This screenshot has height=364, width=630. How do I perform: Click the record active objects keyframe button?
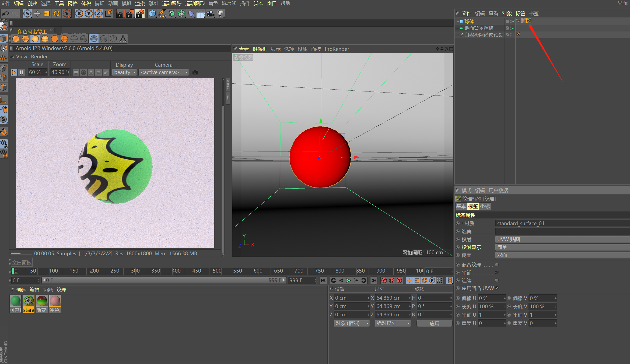coord(384,280)
